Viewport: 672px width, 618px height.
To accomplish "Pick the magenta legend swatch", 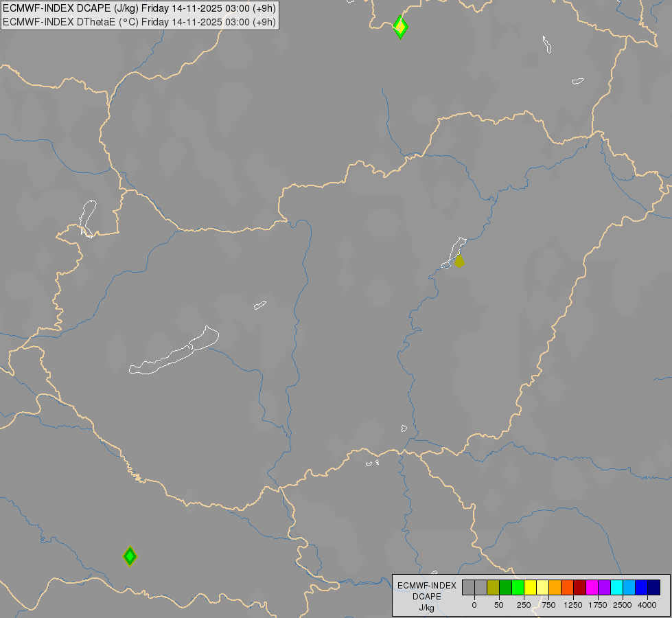I will click(x=592, y=588).
